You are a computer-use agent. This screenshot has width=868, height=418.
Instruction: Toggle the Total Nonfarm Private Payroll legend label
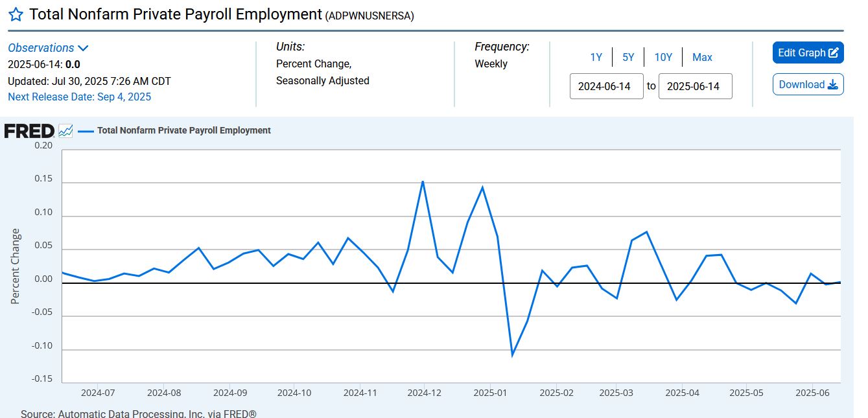point(183,131)
